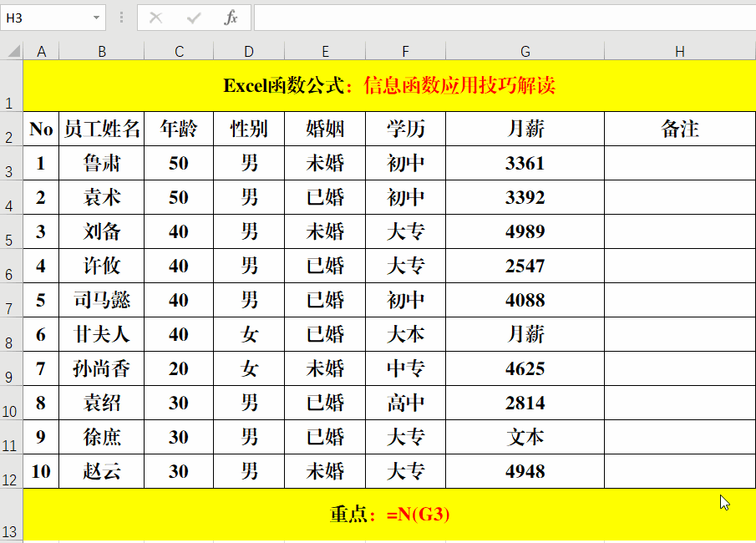The height and width of the screenshot is (543, 756).
Task: Click the formula bar options dots
Action: (x=121, y=18)
